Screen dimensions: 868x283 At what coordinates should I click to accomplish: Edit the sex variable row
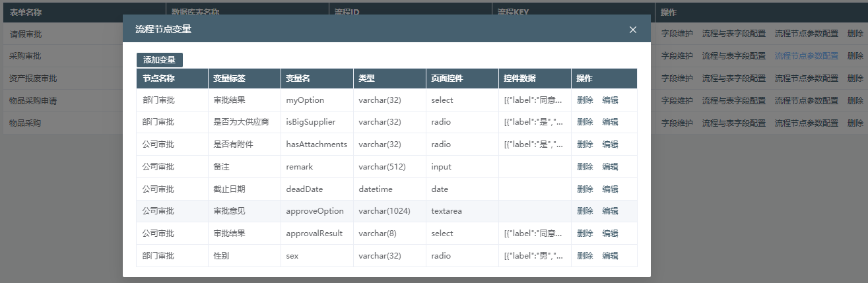(x=610, y=256)
